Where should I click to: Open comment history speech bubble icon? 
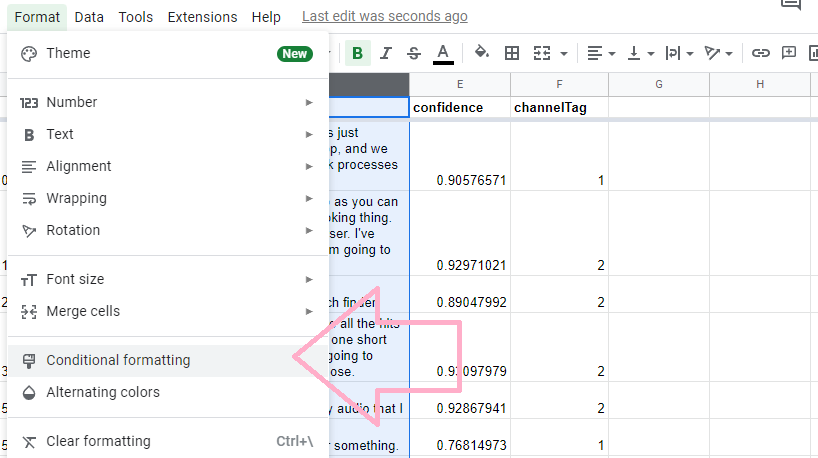[791, 5]
